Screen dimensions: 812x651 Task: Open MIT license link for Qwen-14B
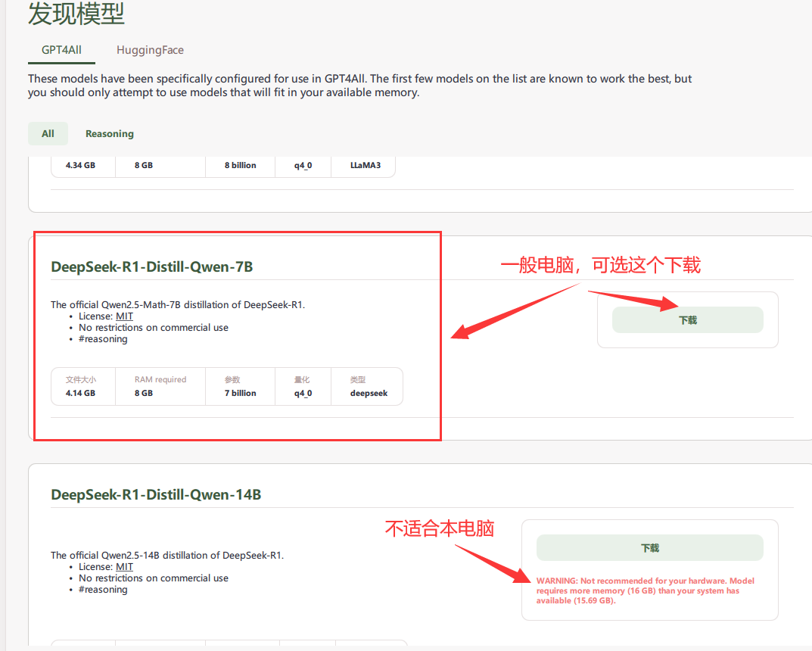tap(124, 566)
